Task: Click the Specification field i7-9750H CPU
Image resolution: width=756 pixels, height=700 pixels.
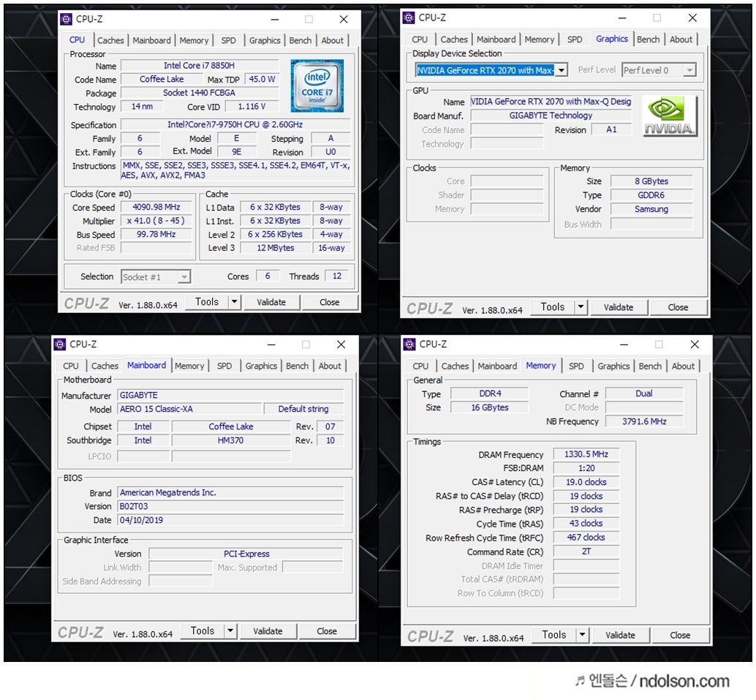Action: click(235, 124)
